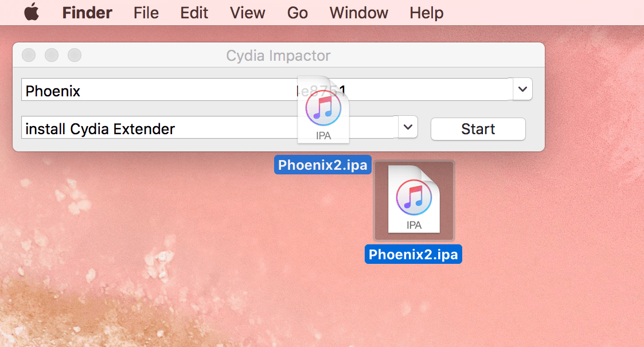Open the Edit menu

click(194, 13)
